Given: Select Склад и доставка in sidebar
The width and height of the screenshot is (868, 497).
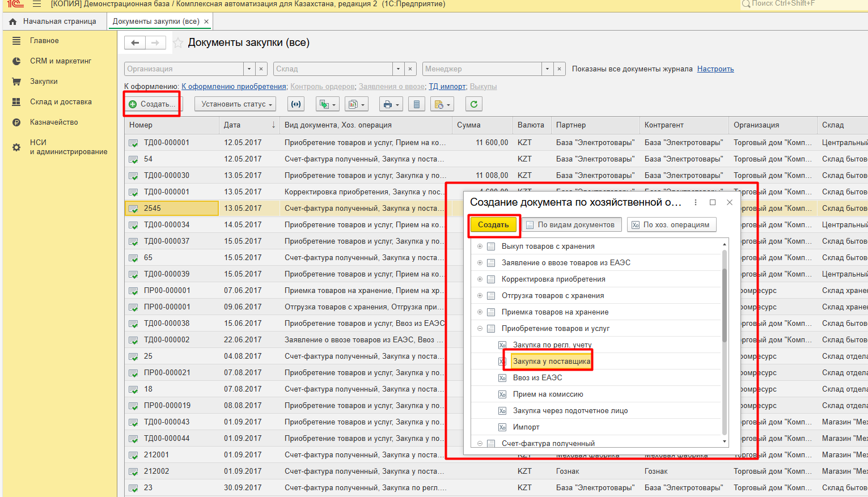Looking at the screenshot, I should click(x=61, y=102).
